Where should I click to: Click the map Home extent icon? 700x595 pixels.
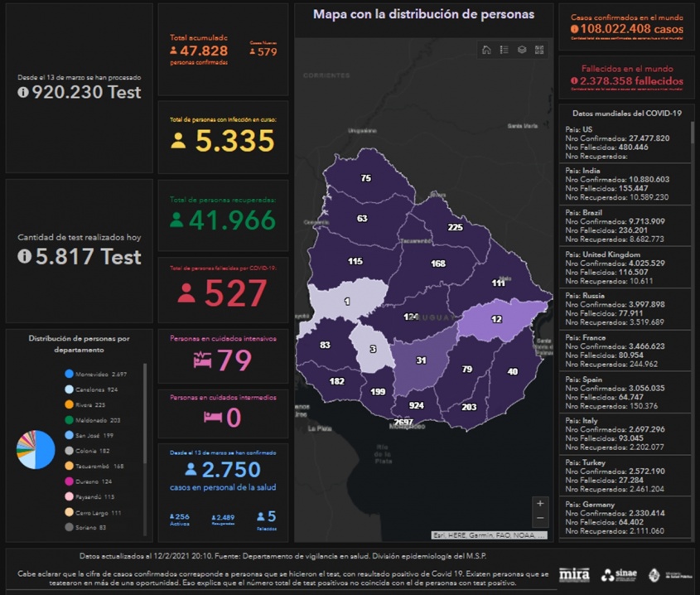point(486,50)
